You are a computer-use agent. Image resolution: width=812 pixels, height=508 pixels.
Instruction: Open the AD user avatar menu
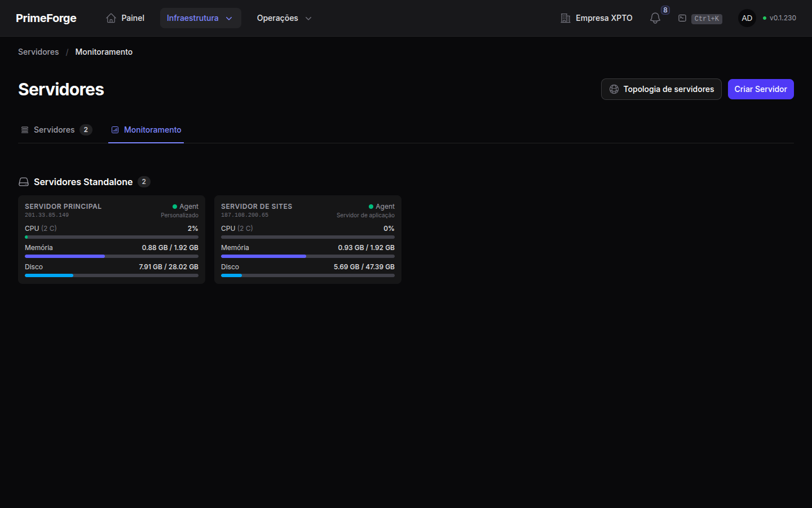point(747,18)
